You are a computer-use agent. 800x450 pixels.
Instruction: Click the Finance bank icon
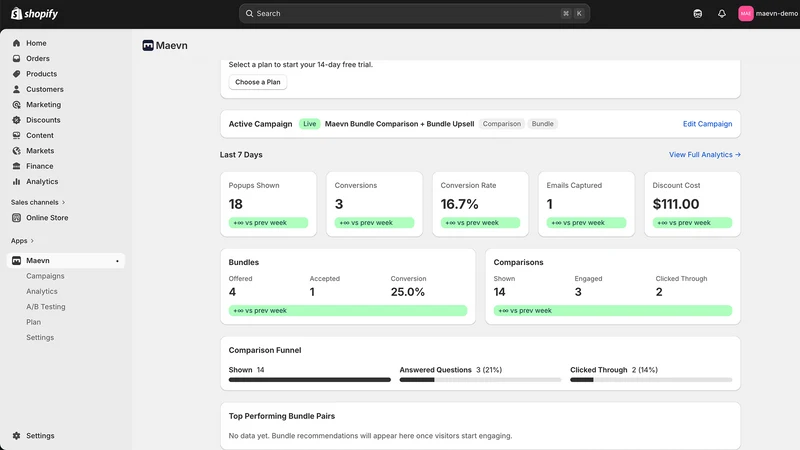(x=16, y=166)
